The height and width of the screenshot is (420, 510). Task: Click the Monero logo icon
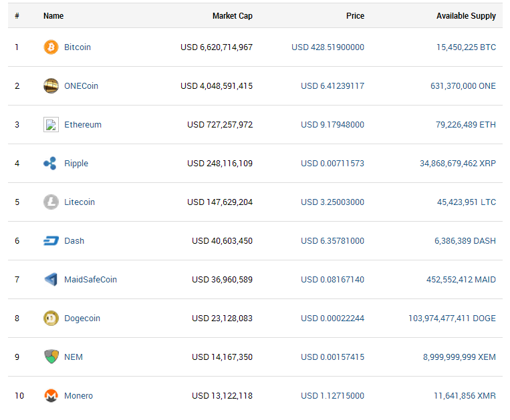coord(51,396)
